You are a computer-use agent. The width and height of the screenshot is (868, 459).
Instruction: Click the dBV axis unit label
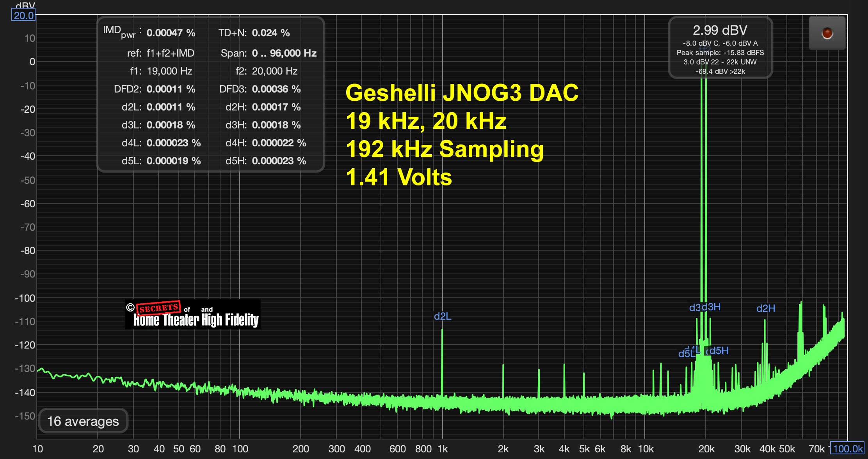pyautogui.click(x=25, y=5)
